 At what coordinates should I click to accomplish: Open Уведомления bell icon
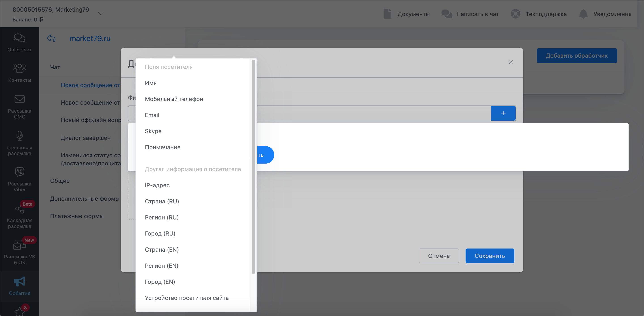pos(583,14)
